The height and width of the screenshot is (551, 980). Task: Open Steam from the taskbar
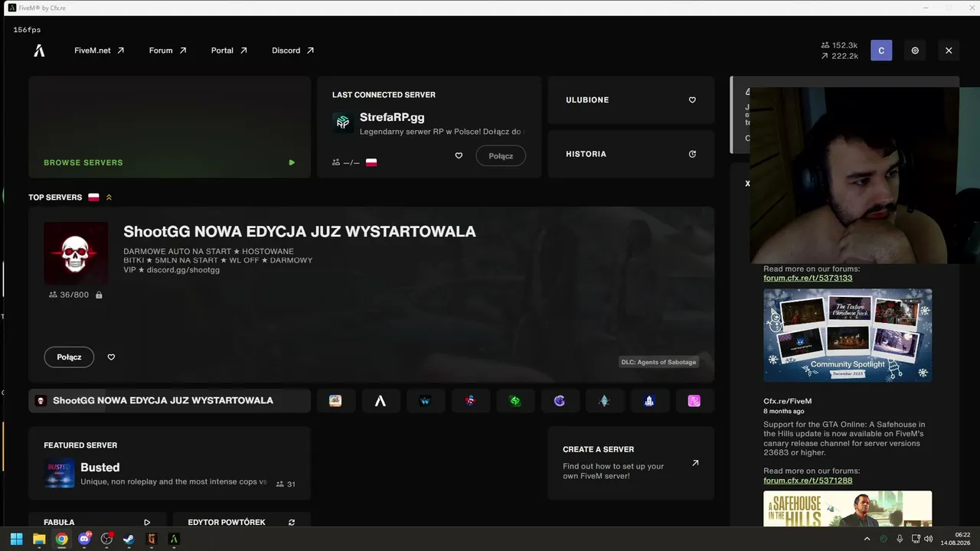[129, 539]
